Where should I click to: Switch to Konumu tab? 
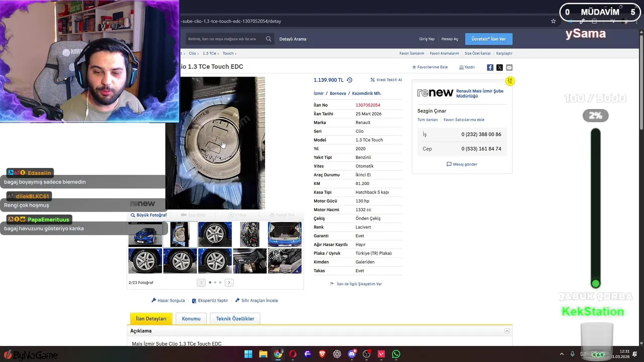(191, 319)
